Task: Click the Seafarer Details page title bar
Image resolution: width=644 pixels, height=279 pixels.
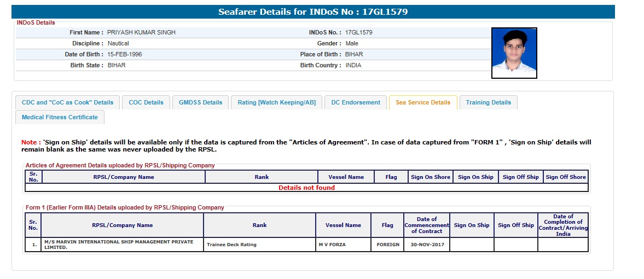Action: 312,11
